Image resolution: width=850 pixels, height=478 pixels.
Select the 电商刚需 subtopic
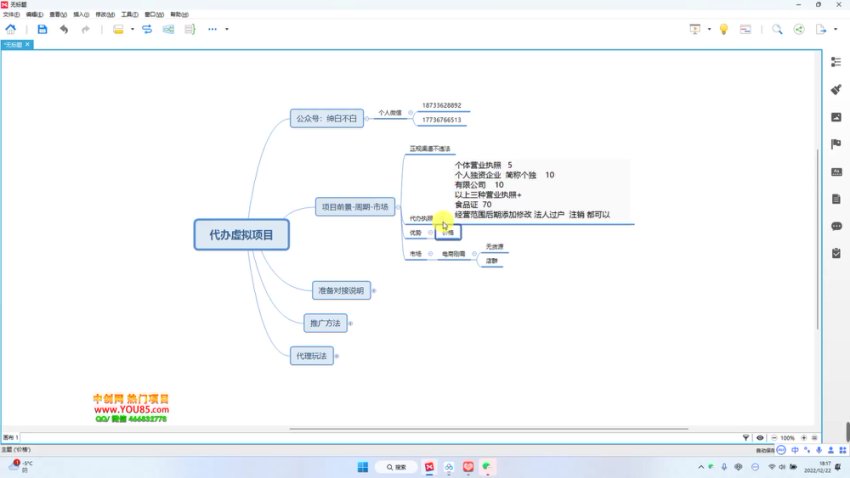(x=453, y=254)
